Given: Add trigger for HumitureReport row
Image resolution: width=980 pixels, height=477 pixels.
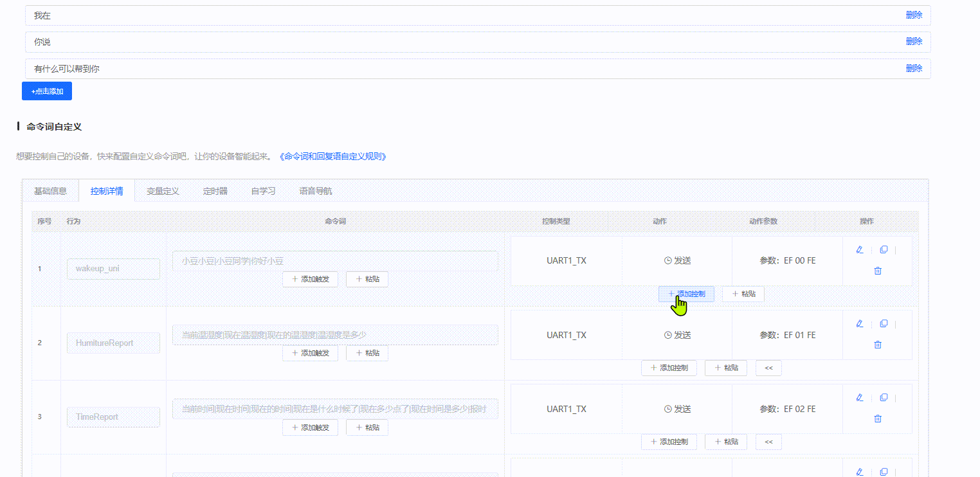Looking at the screenshot, I should pyautogui.click(x=310, y=354).
